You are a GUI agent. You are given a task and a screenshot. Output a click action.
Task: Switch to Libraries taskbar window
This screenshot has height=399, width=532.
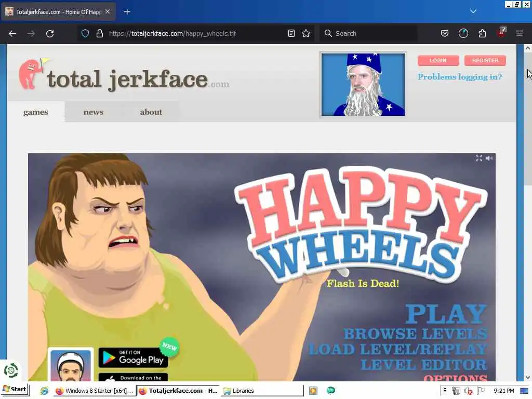pyautogui.click(x=262, y=391)
